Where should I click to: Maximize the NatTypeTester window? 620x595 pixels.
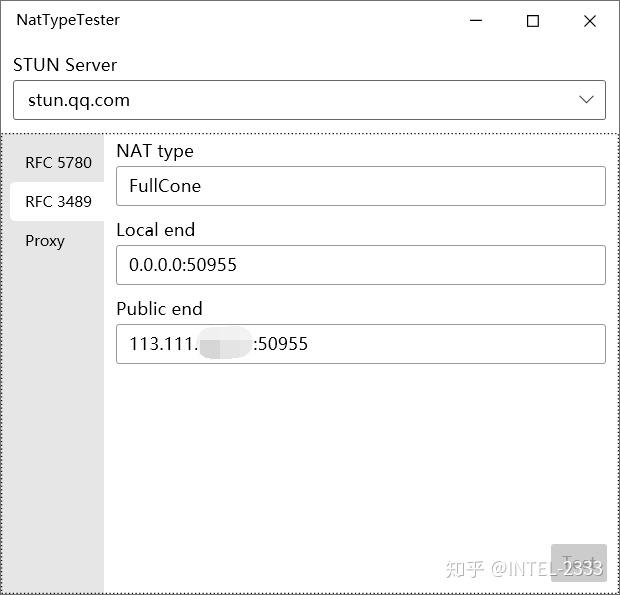(533, 21)
